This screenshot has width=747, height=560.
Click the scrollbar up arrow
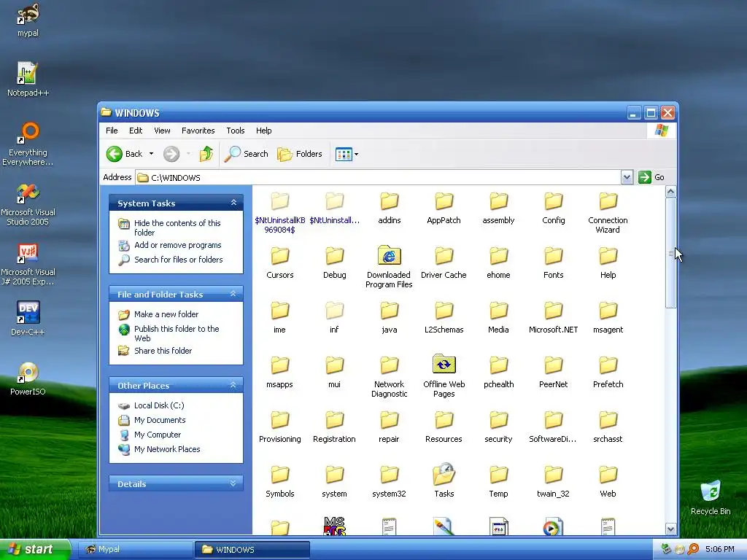tap(671, 192)
